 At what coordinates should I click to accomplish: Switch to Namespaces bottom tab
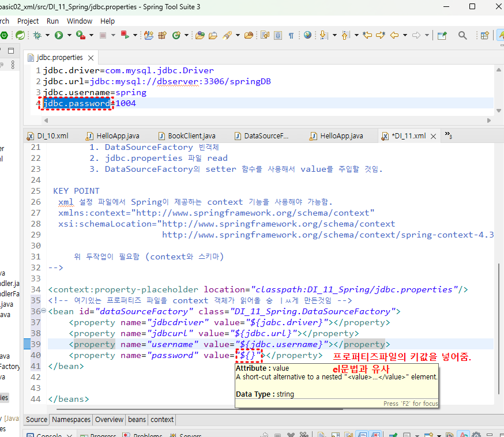pos(71,419)
